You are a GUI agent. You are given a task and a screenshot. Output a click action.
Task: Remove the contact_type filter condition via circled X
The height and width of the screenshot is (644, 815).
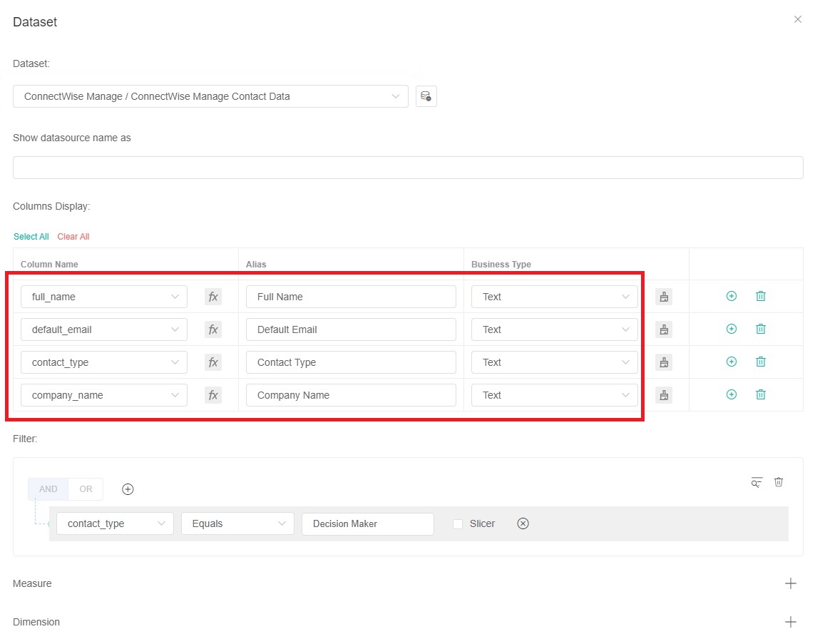pyautogui.click(x=523, y=523)
